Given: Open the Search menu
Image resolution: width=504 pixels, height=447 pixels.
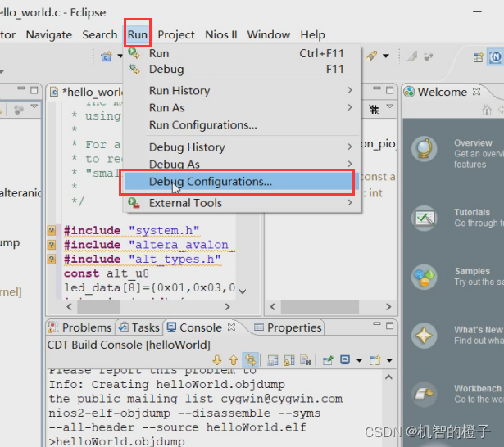Looking at the screenshot, I should pyautogui.click(x=100, y=34).
